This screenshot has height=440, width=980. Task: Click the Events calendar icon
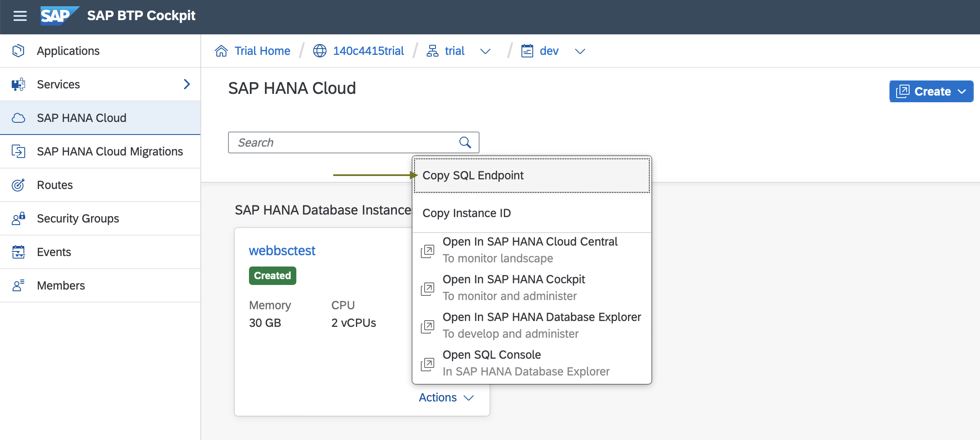(x=18, y=252)
